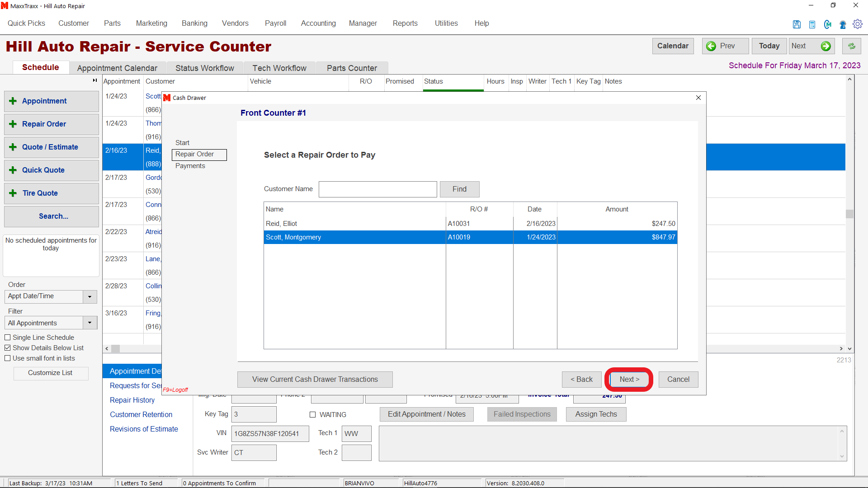868x488 pixels.
Task: Click the save floppy disk icon
Action: coord(797,24)
